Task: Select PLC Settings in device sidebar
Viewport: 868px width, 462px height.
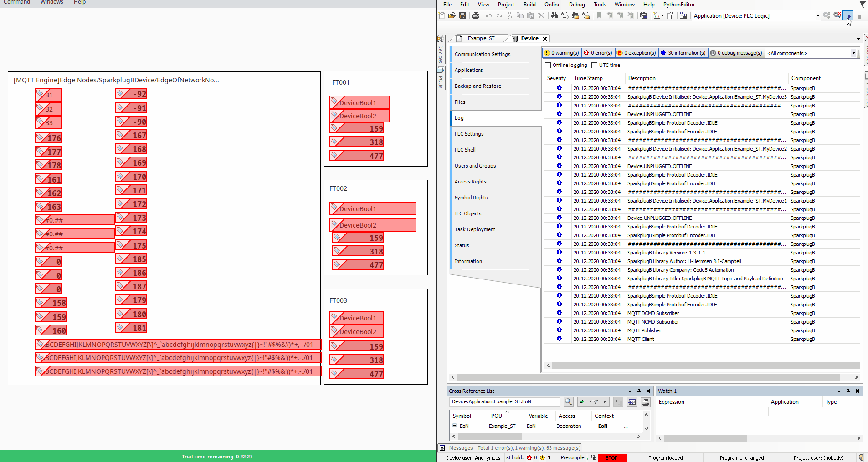Action: coord(469,134)
